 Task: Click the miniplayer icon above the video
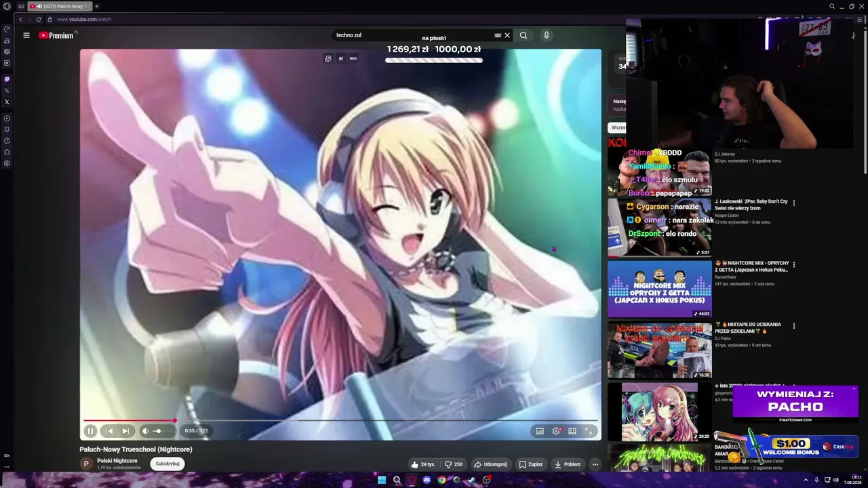coord(328,58)
